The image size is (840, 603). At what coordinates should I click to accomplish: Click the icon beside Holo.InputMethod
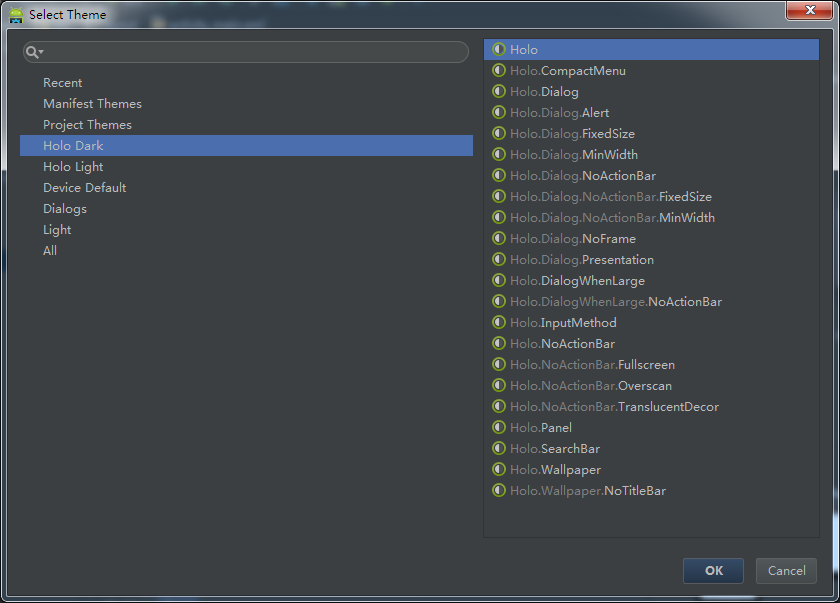pos(499,322)
